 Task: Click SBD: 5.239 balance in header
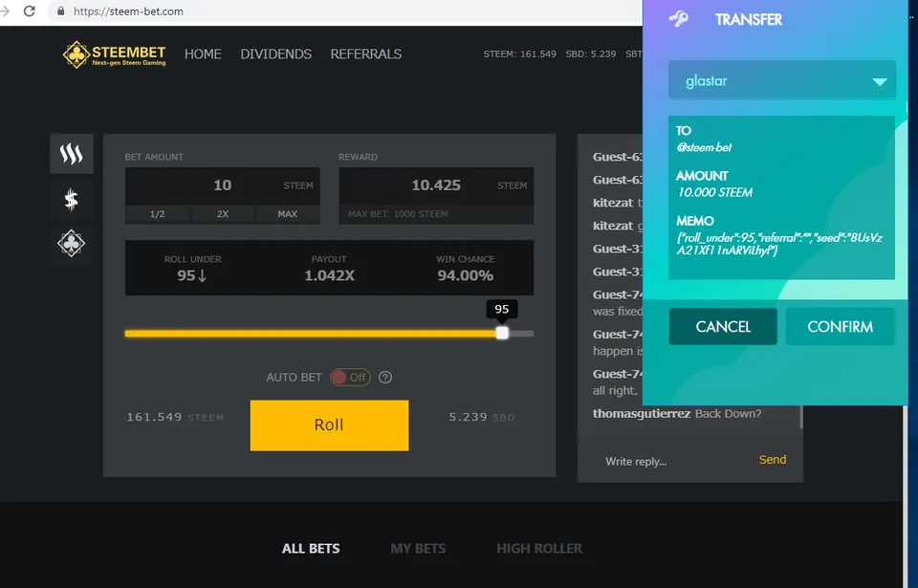pyautogui.click(x=591, y=54)
